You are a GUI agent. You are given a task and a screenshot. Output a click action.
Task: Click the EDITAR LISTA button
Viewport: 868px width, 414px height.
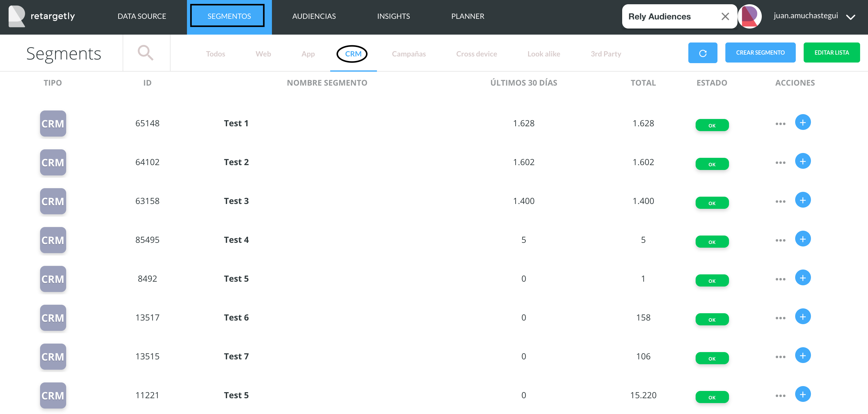tap(831, 53)
